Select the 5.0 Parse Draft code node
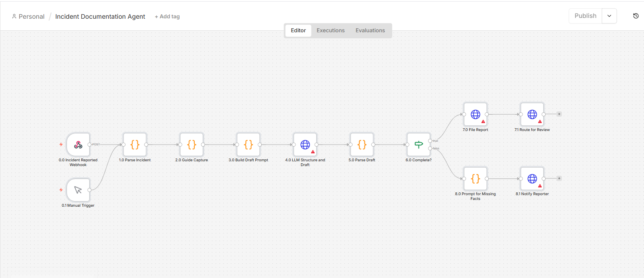 coord(362,145)
